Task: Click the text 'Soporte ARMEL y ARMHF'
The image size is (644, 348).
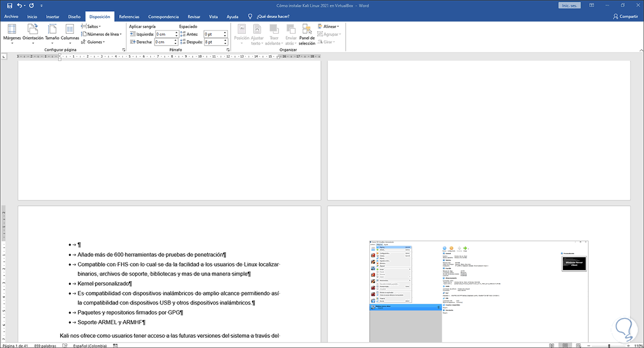Action: 110,322
